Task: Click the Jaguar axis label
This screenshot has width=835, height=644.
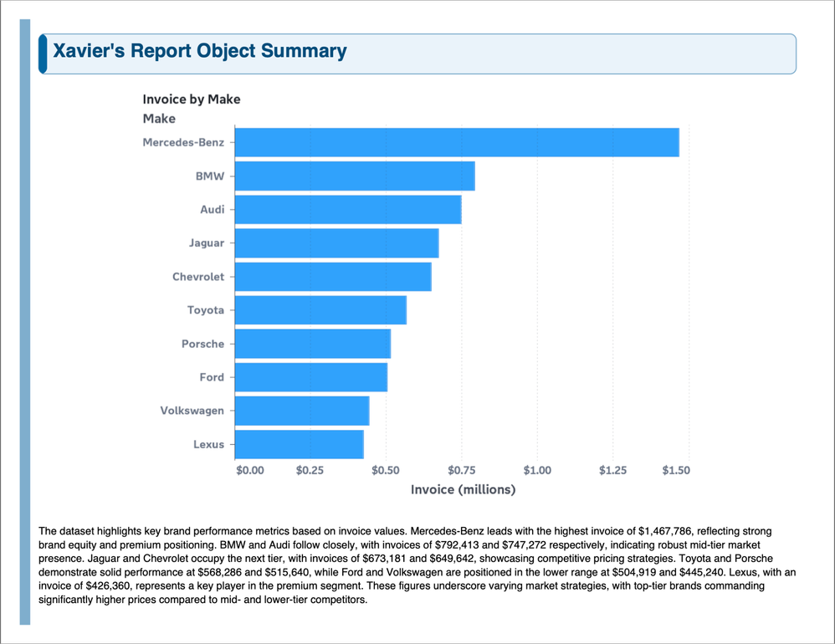Action: tap(206, 243)
